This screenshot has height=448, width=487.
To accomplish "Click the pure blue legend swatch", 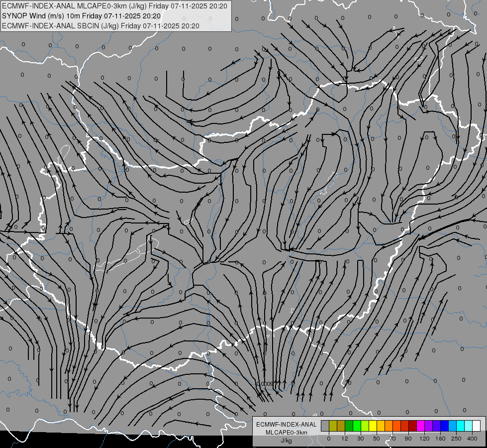I will point(444,426).
